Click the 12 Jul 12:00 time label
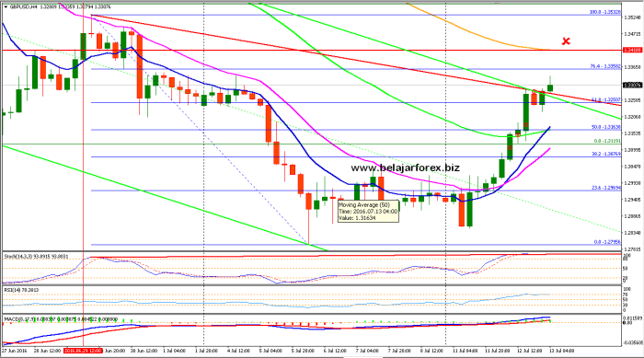 coord(530,351)
